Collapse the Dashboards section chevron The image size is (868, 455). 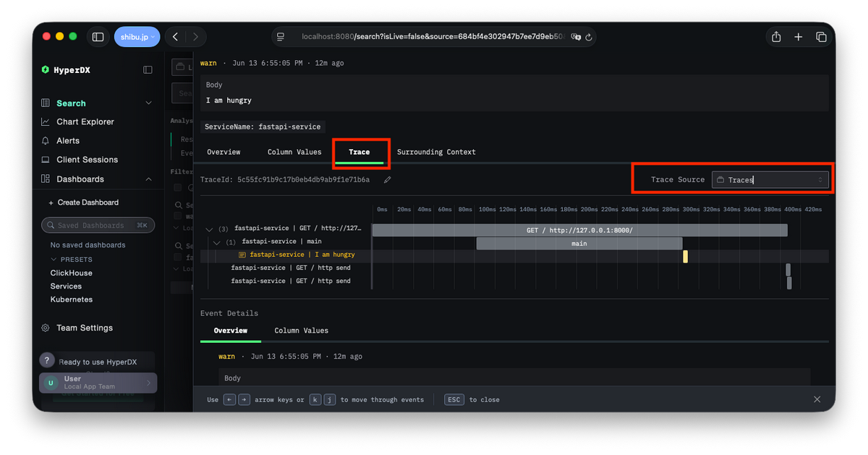click(x=148, y=179)
